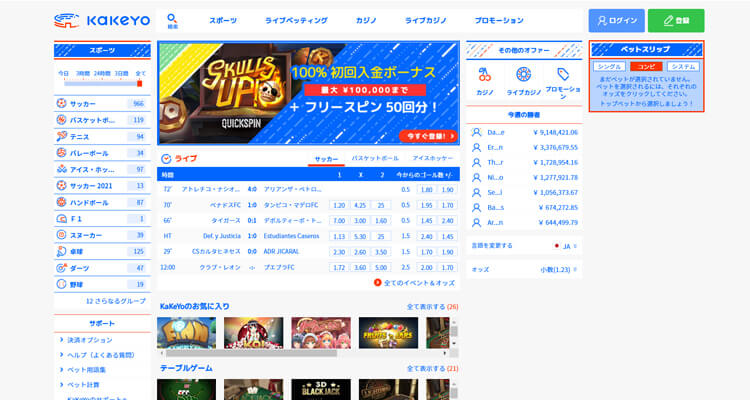The image size is (750, 400).
Task: Click the ログイン button
Action: [x=617, y=21]
